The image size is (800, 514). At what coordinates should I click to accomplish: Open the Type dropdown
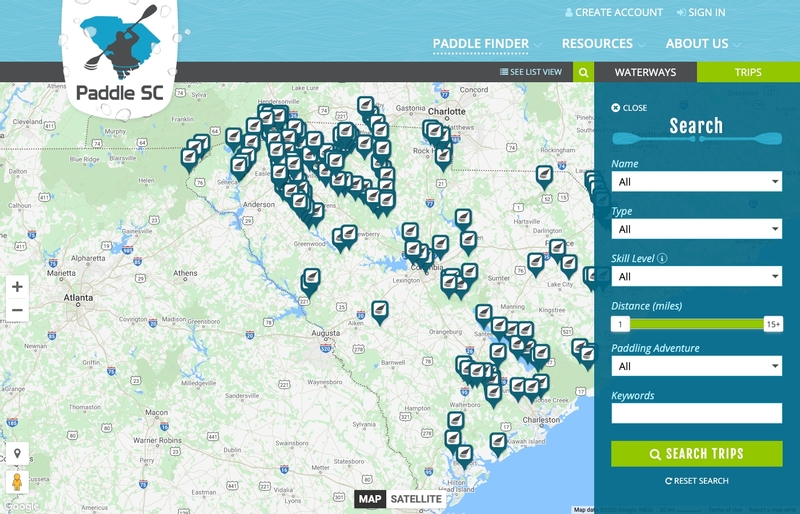click(696, 229)
